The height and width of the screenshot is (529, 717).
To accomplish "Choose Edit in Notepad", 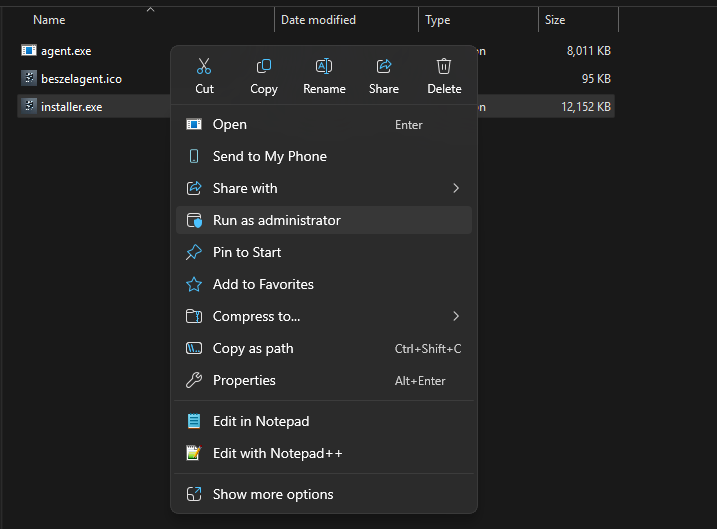I will tap(261, 421).
